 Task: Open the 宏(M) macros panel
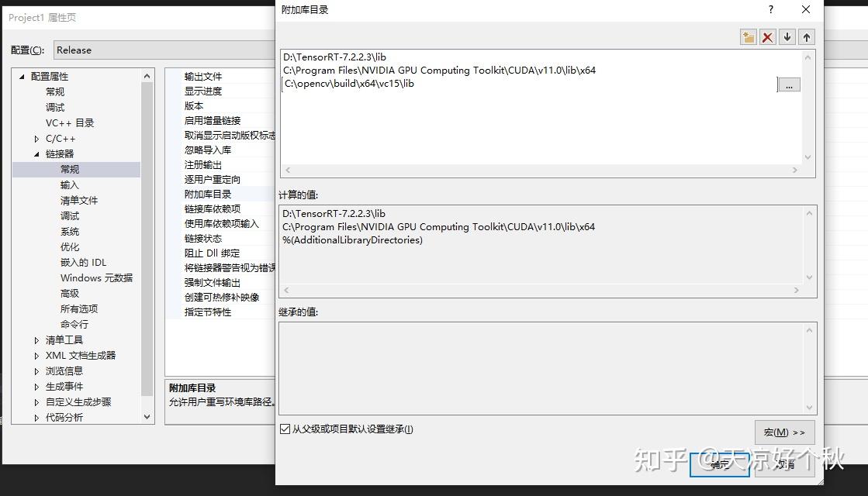[784, 432]
